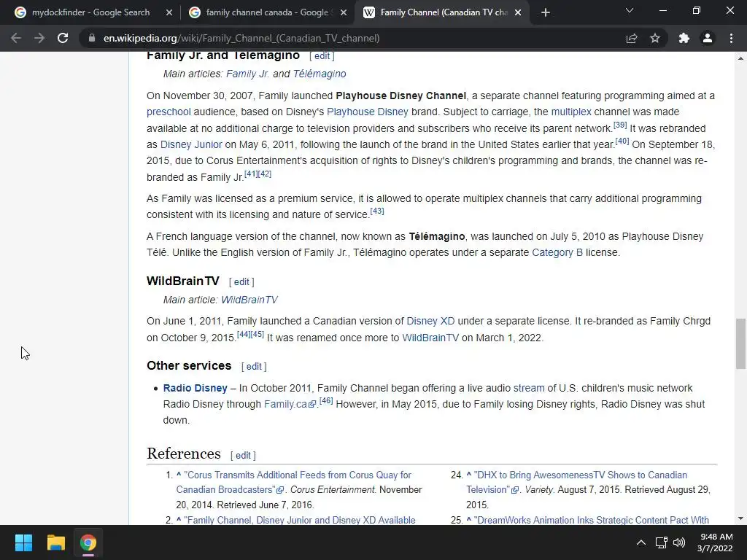The width and height of the screenshot is (747, 560).
Task: Select the Family Channel Wikipedia tab
Action: [444, 12]
